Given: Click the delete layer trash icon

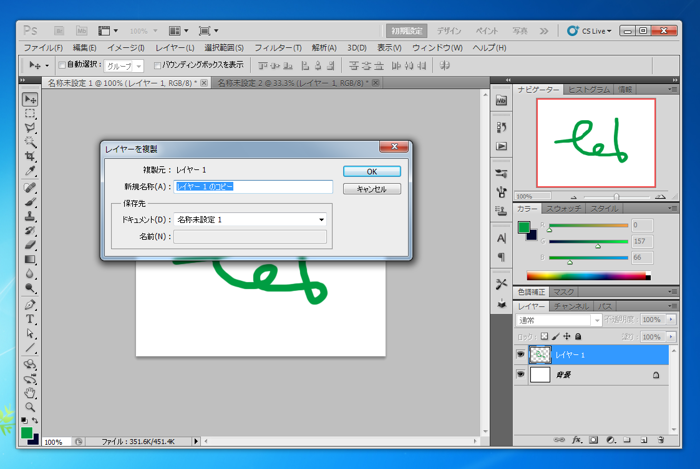Looking at the screenshot, I should pyautogui.click(x=661, y=440).
